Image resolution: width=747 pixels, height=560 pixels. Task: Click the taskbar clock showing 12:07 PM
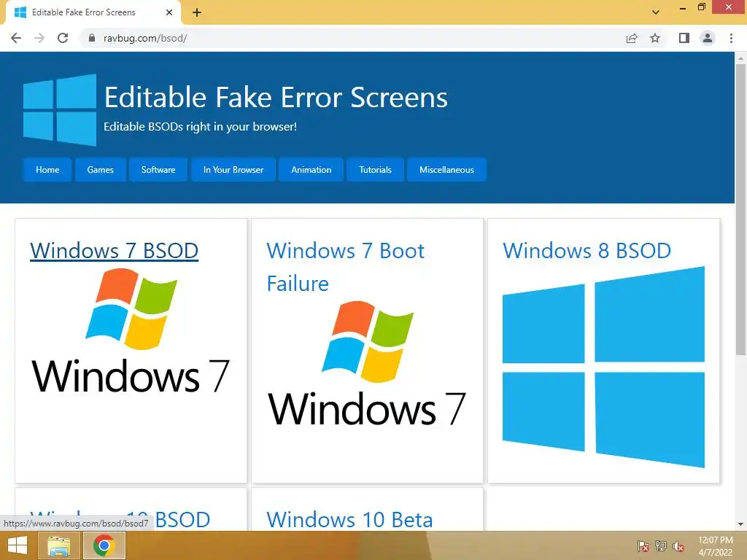point(716,546)
